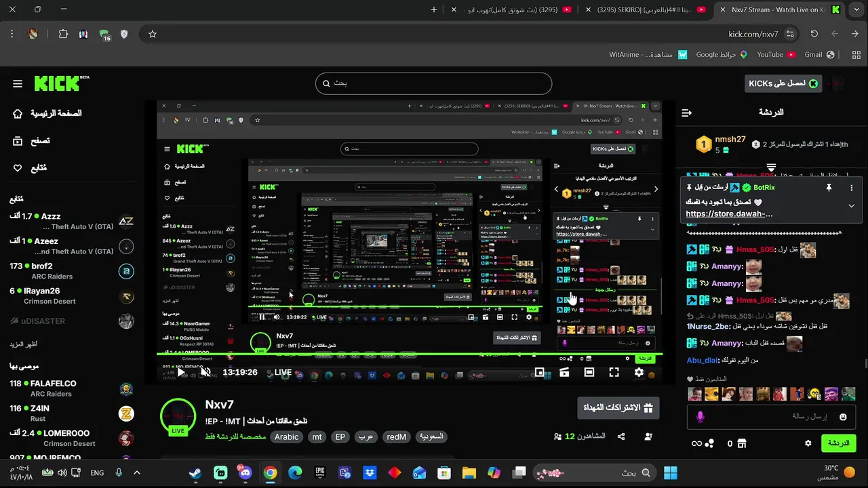Unpin the BotRix pinned message
868x488 pixels.
[x=829, y=187]
